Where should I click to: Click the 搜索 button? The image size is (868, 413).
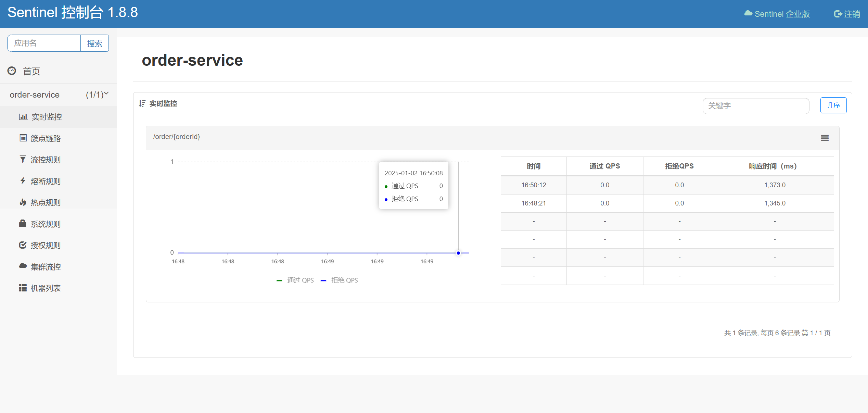94,43
